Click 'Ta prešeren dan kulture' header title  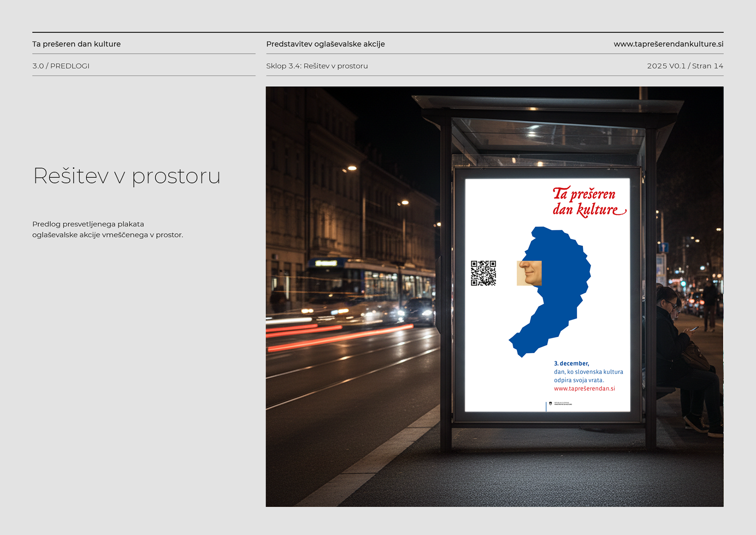pos(76,44)
